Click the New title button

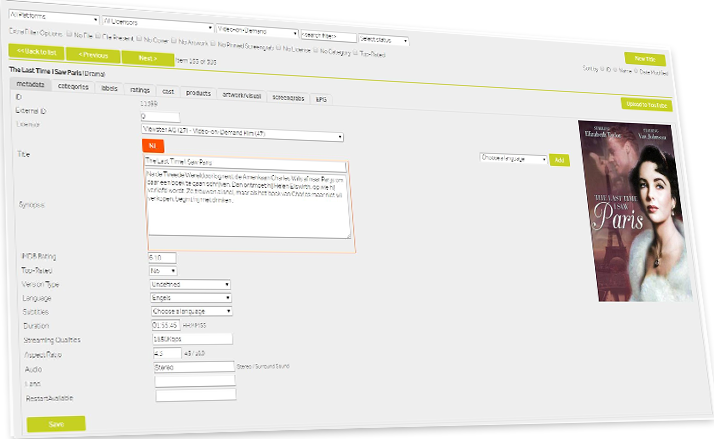tap(643, 59)
